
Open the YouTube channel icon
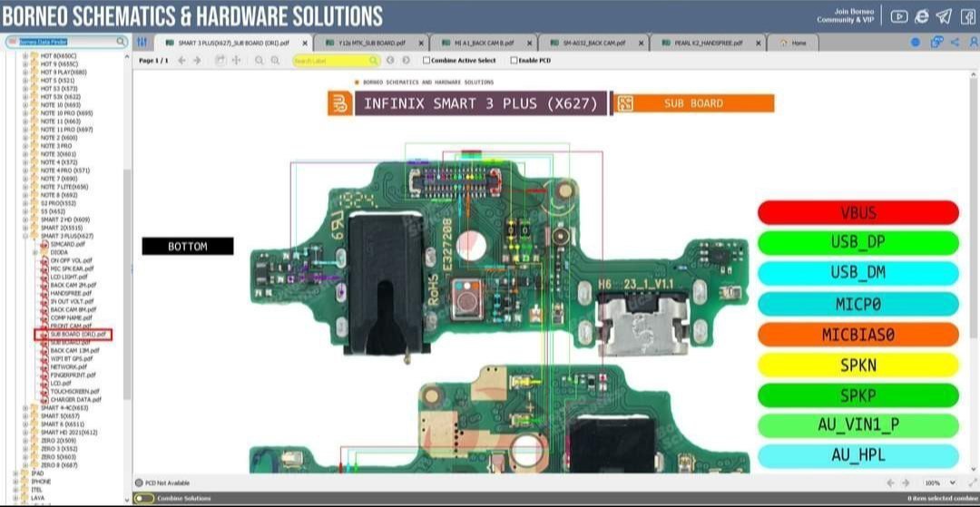[898, 17]
